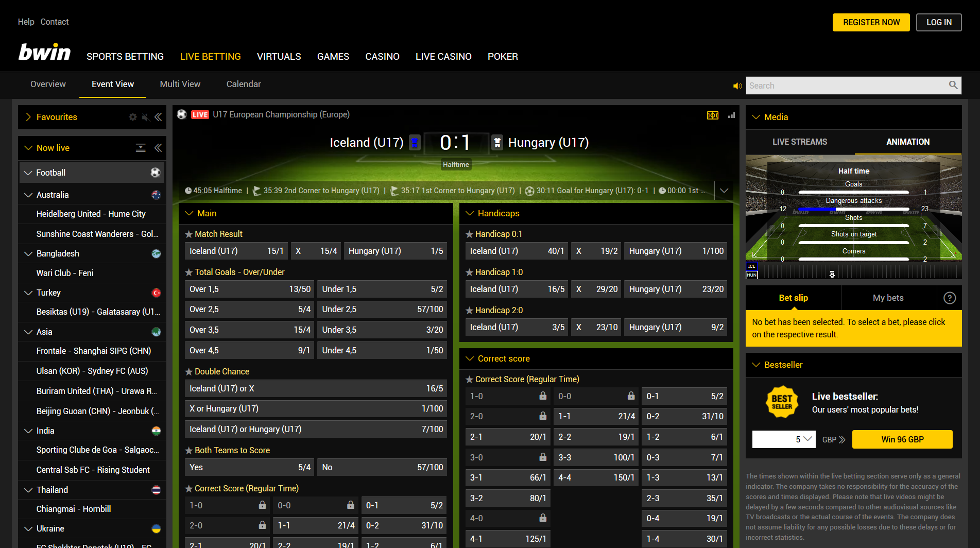The height and width of the screenshot is (548, 980).
Task: Open the Contact link
Action: (55, 22)
